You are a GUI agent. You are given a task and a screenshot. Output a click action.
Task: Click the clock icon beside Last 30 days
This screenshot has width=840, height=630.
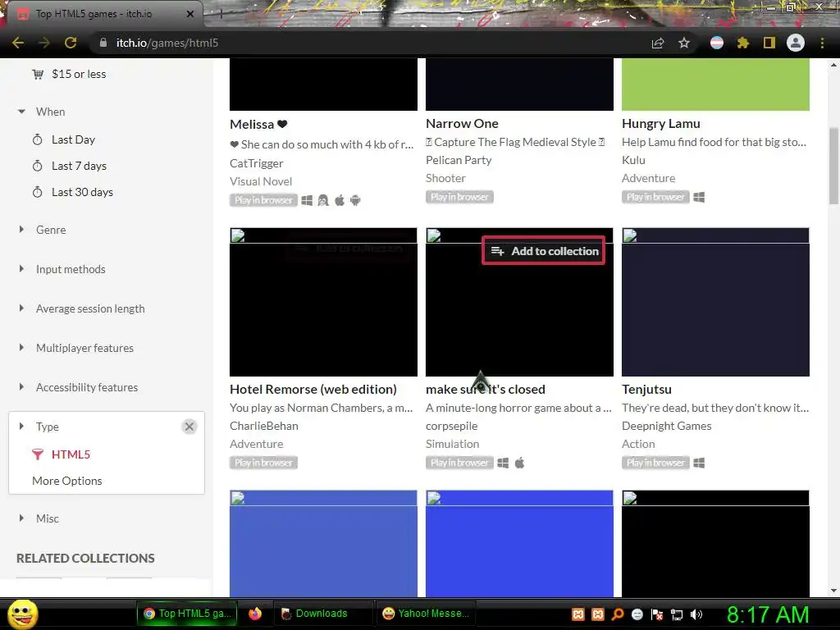(x=38, y=192)
